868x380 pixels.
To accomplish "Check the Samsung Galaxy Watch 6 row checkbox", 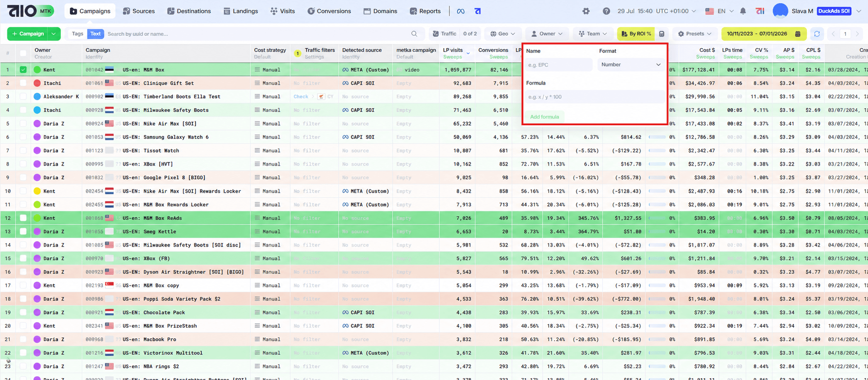I will [x=23, y=137].
